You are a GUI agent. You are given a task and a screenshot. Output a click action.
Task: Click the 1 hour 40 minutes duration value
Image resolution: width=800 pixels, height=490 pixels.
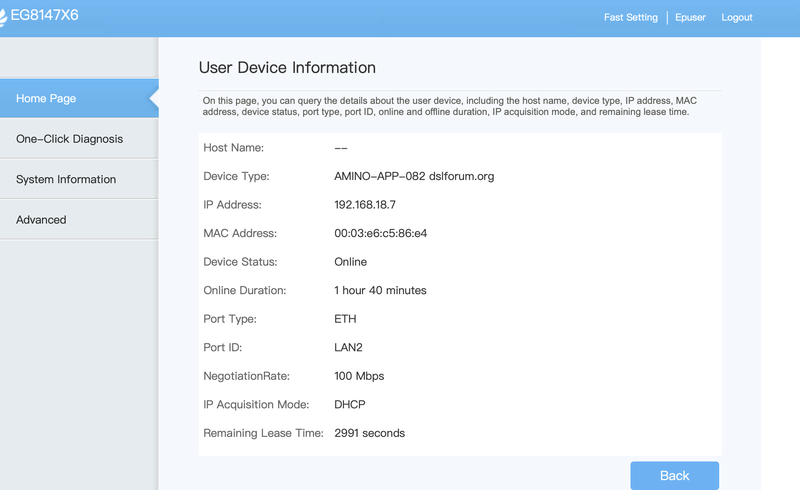coord(380,290)
